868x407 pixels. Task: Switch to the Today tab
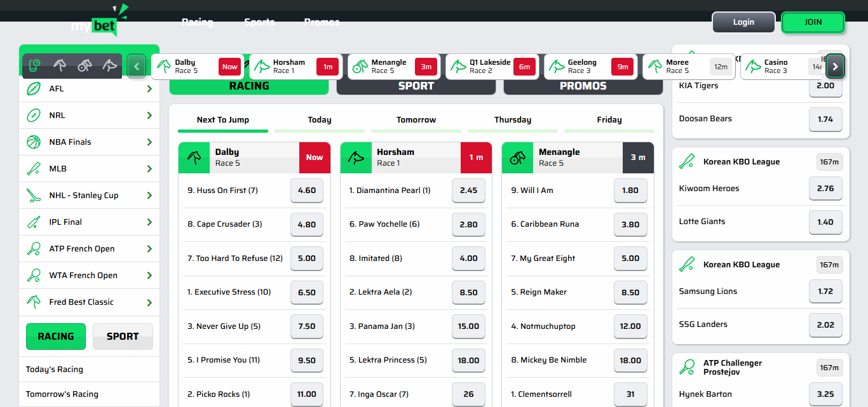(x=320, y=120)
